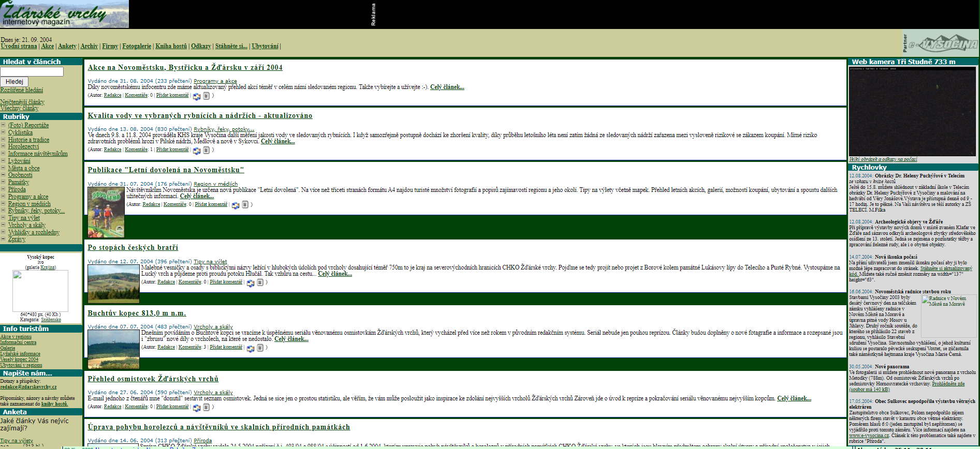This screenshot has width=980, height=449.
Task: Click the minus icon beside Tipy na výlet
Action: [3, 218]
